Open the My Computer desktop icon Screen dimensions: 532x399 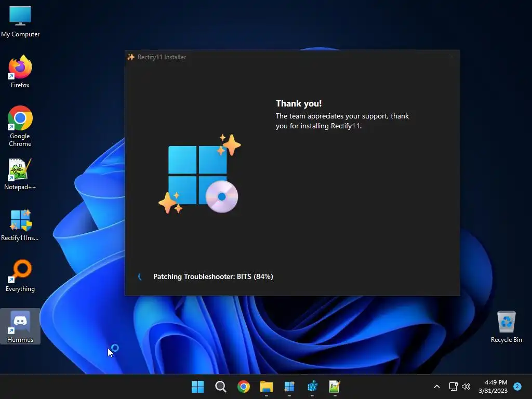(20, 21)
